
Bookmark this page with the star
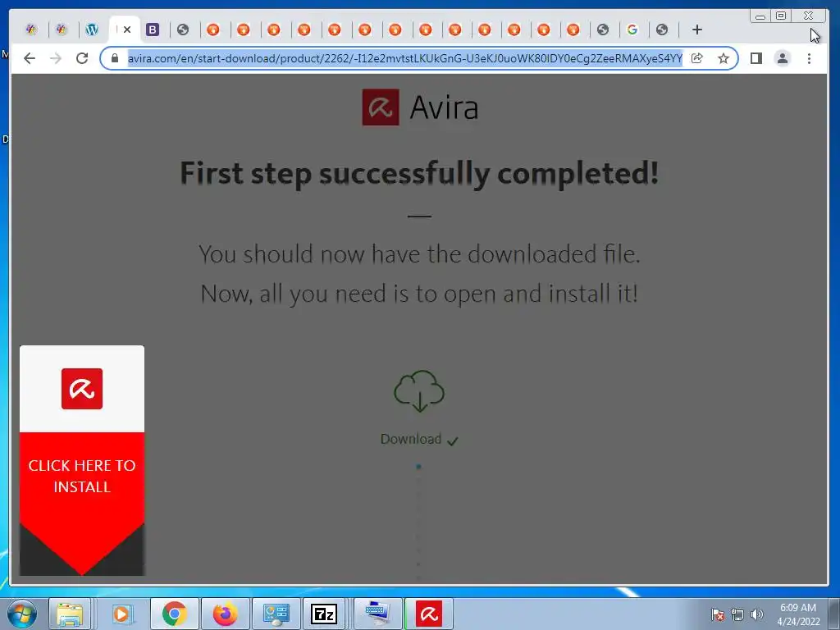click(x=724, y=58)
